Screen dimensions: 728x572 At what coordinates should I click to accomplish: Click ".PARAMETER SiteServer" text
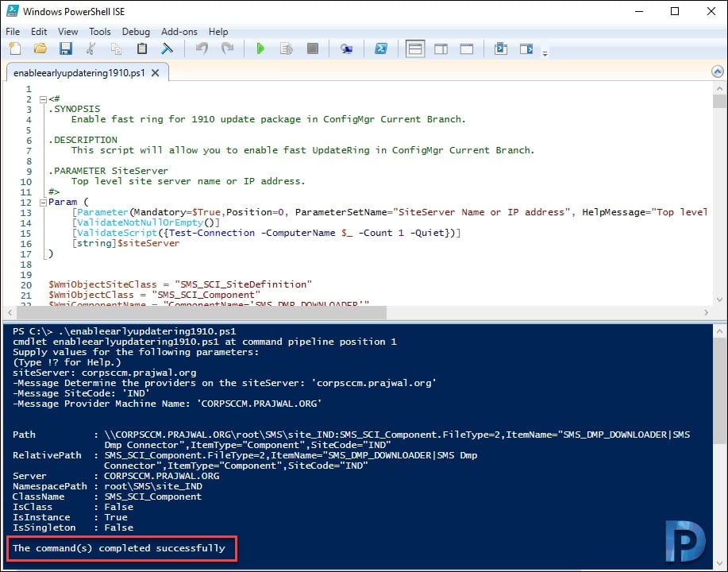pos(109,171)
